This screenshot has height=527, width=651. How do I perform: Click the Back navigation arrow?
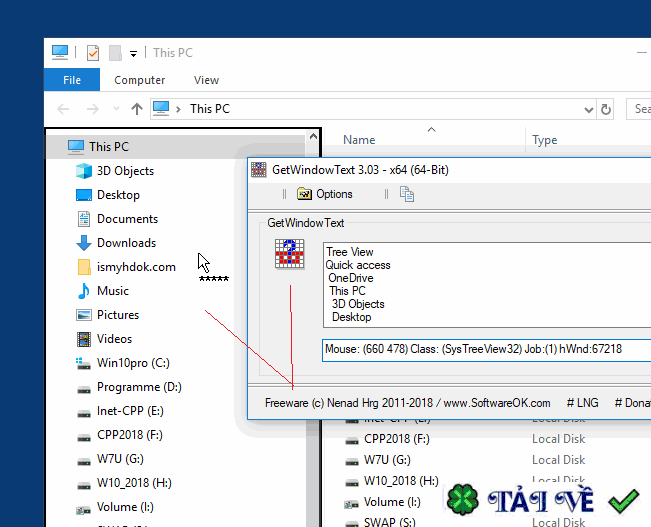pyautogui.click(x=63, y=109)
